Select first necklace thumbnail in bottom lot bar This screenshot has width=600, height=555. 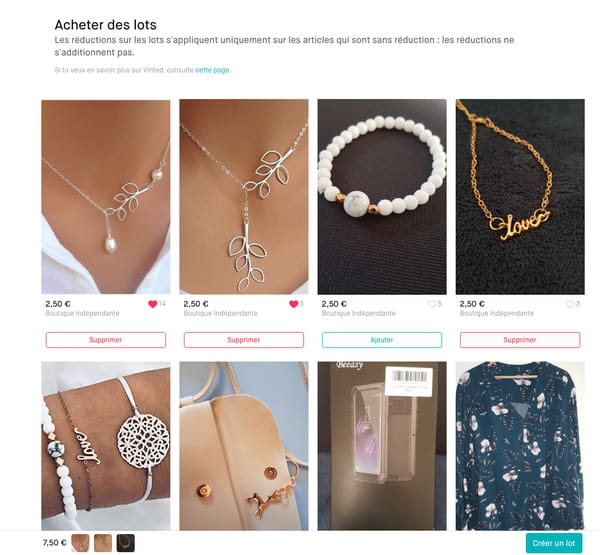click(80, 543)
